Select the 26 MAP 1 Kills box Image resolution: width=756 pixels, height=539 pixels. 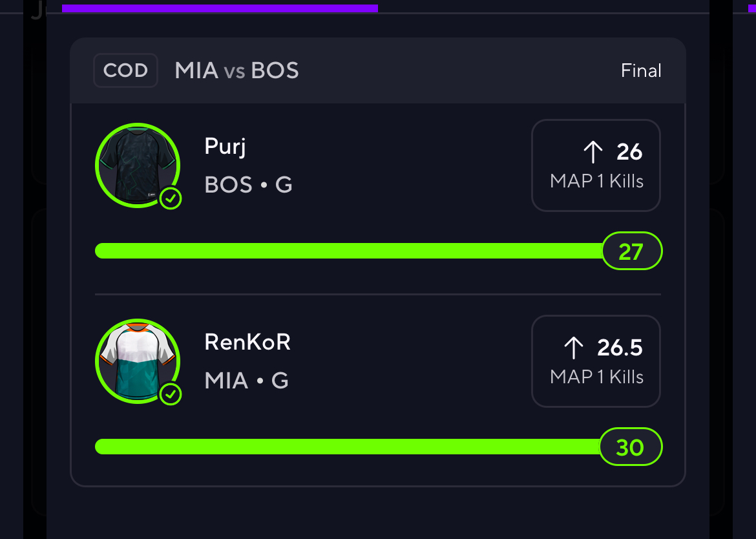click(x=596, y=165)
